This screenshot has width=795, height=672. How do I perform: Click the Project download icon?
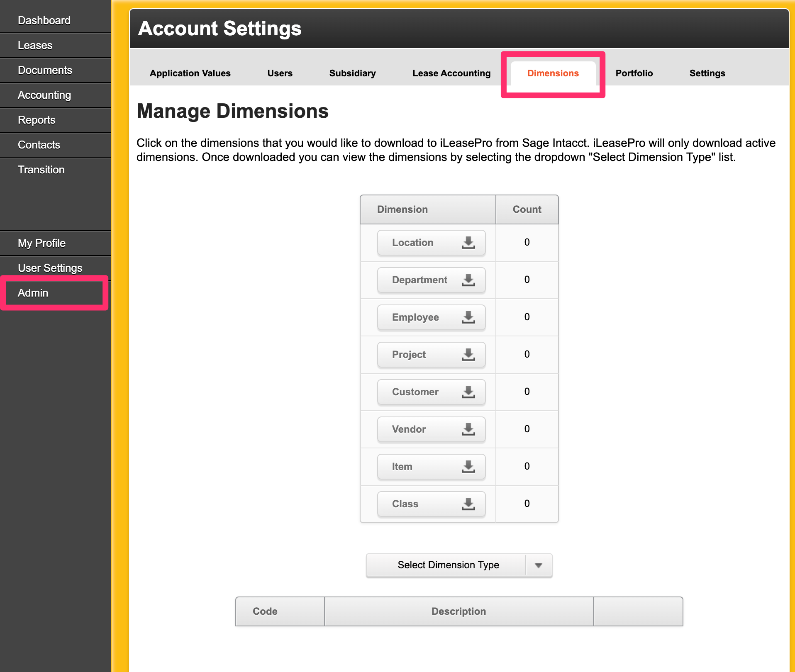tap(468, 355)
